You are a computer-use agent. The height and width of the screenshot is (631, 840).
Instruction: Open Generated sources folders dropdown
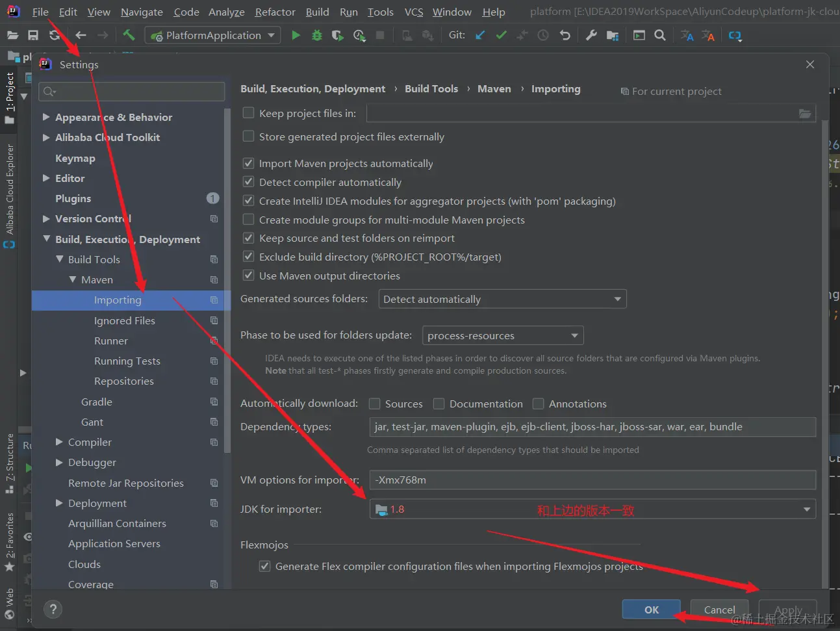tap(502, 299)
